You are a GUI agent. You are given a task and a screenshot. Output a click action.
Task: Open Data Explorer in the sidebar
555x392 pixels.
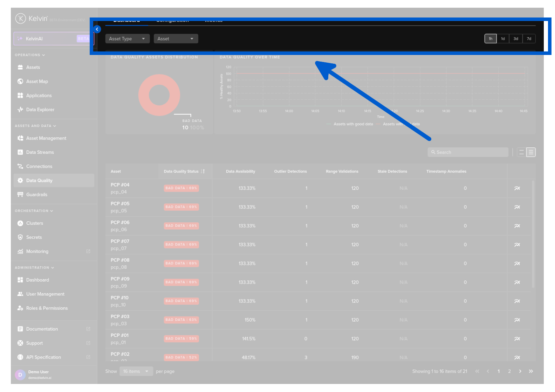tap(40, 110)
